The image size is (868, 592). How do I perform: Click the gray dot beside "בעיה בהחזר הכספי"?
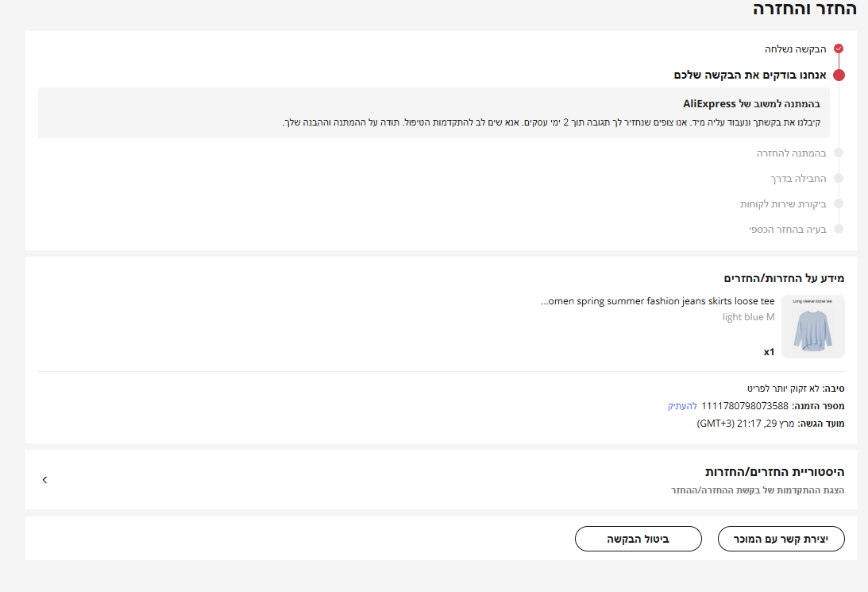[839, 229]
